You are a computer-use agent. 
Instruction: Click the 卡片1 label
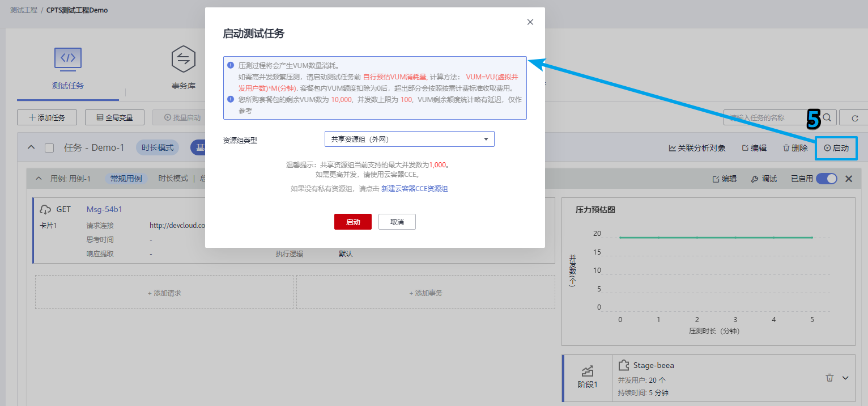pyautogui.click(x=48, y=225)
